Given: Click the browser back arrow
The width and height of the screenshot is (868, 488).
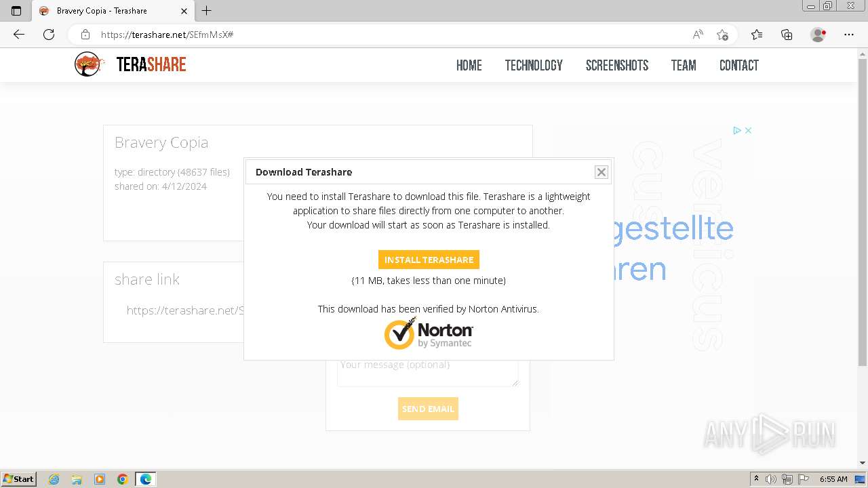Looking at the screenshot, I should point(19,35).
